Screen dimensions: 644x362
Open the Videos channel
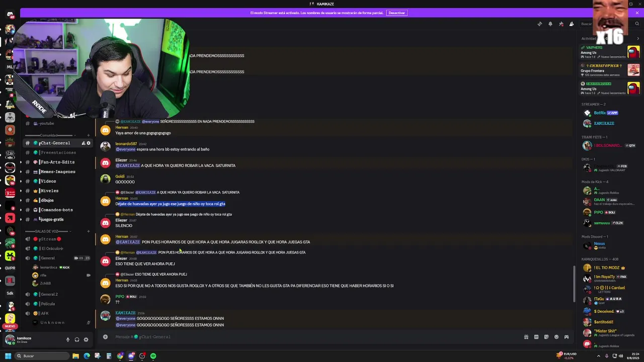coord(58,181)
